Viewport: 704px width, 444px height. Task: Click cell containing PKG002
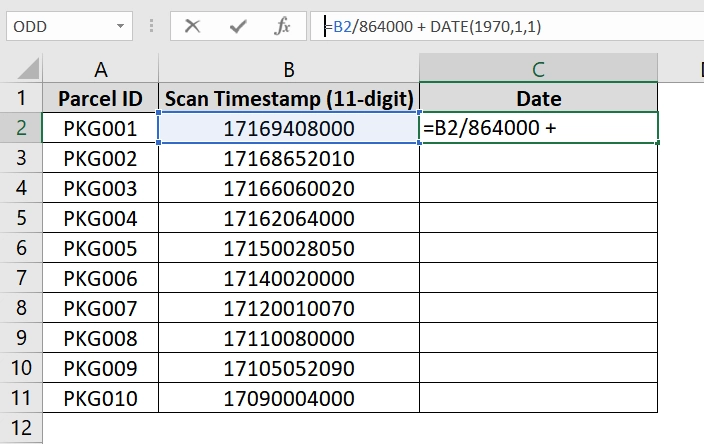[x=101, y=158]
